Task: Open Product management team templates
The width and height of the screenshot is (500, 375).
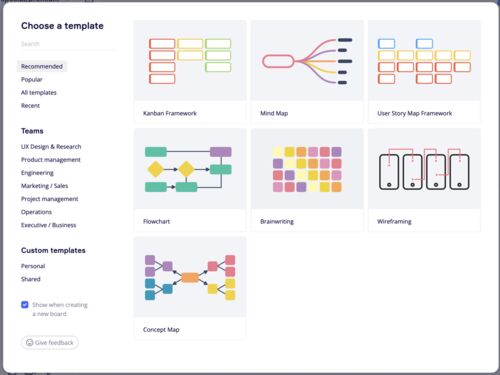Action: 51,160
